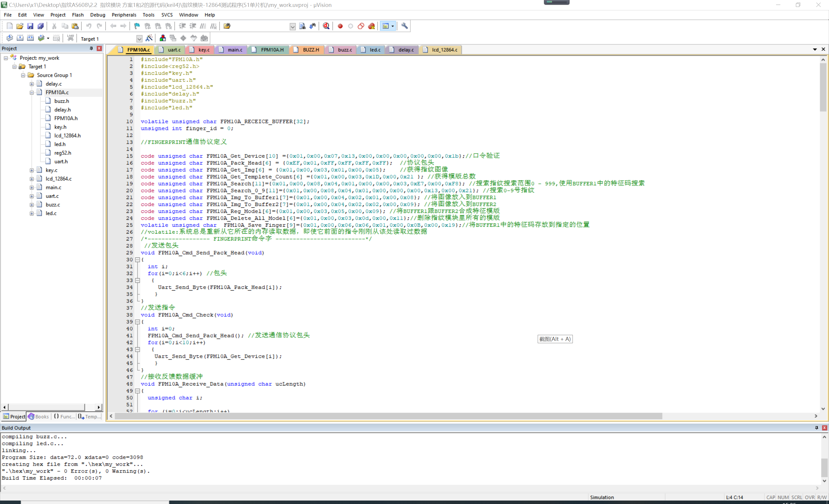Open the Find in Files icon
Image resolution: width=829 pixels, height=504 pixels.
pos(227,26)
